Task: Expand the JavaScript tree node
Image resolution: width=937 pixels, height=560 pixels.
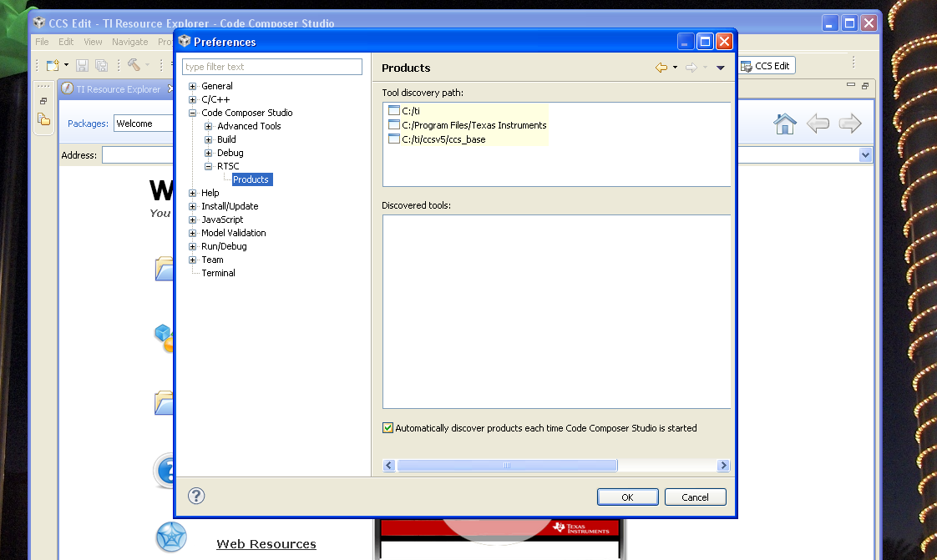Action: pyautogui.click(x=192, y=219)
